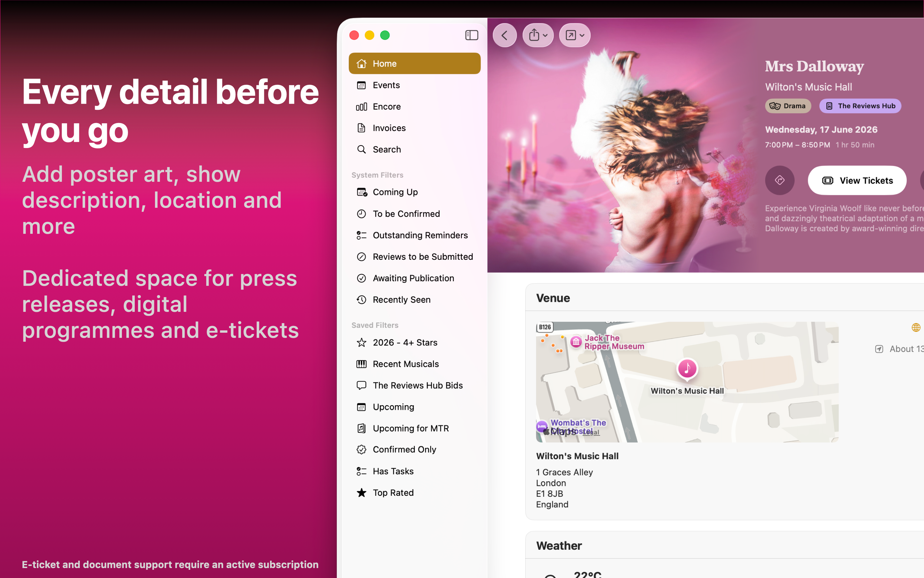This screenshot has height=578, width=924.
Task: Select the To be Confirmed filter
Action: click(x=414, y=214)
